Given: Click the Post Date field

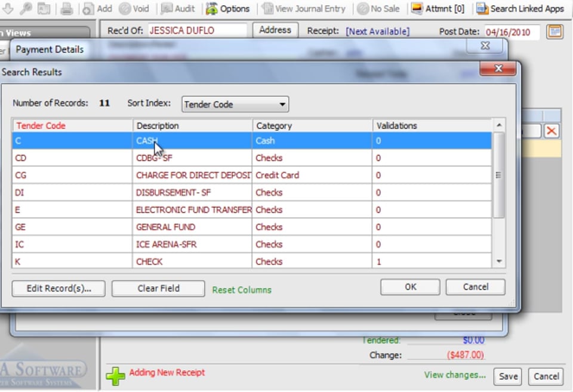Looking at the screenshot, I should [512, 32].
